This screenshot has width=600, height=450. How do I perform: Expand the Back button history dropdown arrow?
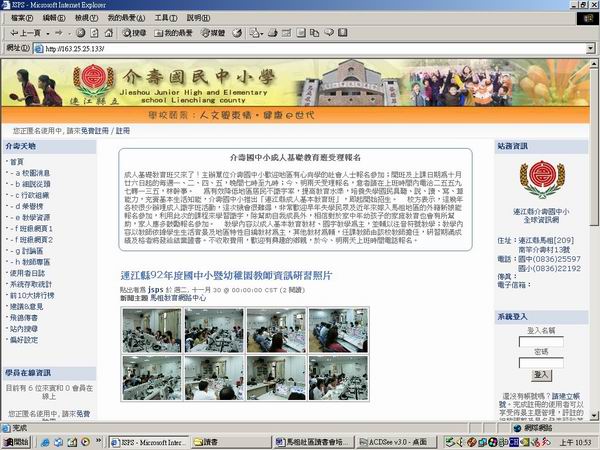click(x=48, y=33)
